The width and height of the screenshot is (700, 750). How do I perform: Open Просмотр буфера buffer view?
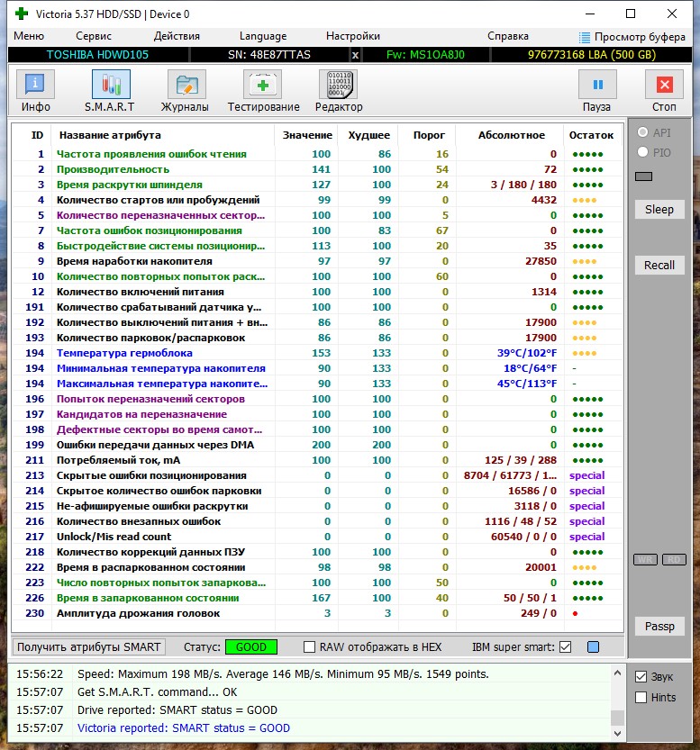tap(632, 37)
